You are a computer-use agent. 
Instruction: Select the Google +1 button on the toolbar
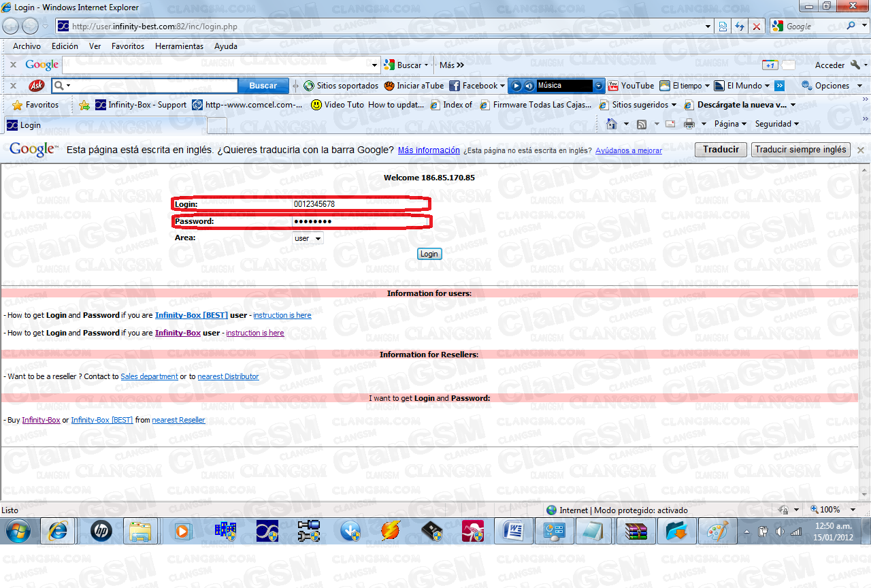770,64
